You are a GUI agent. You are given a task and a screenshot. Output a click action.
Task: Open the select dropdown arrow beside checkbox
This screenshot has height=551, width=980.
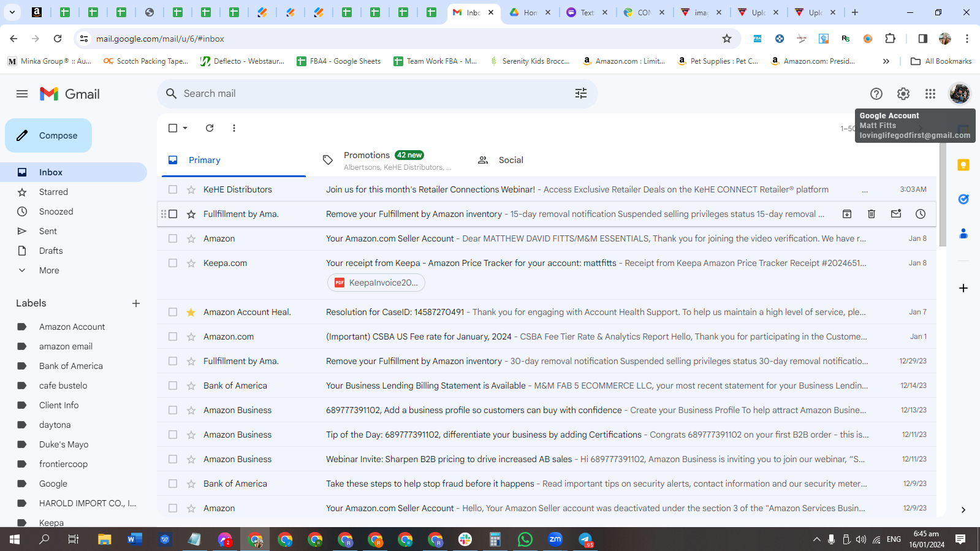(x=185, y=128)
